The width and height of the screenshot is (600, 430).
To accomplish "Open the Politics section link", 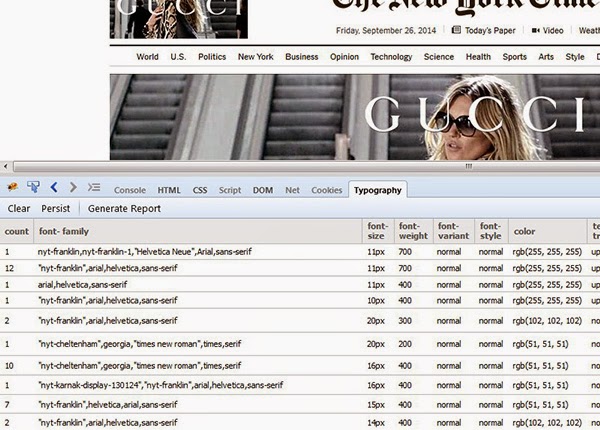I will (212, 57).
